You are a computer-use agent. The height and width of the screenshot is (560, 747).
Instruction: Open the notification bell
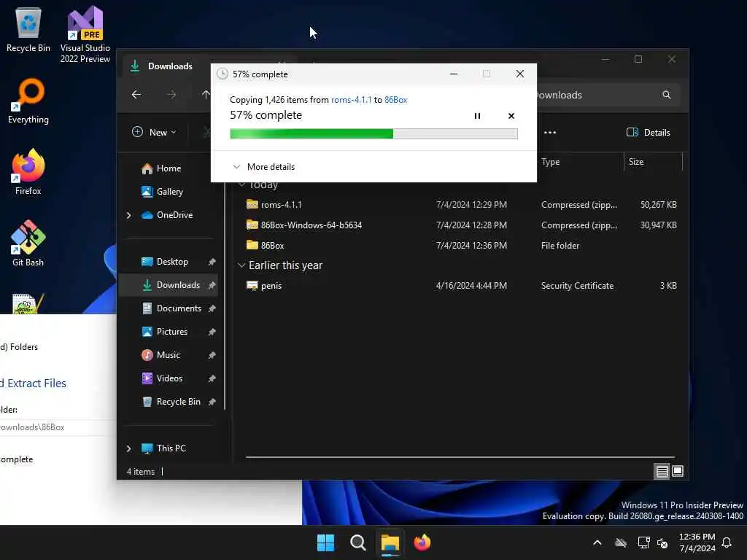[727, 542]
